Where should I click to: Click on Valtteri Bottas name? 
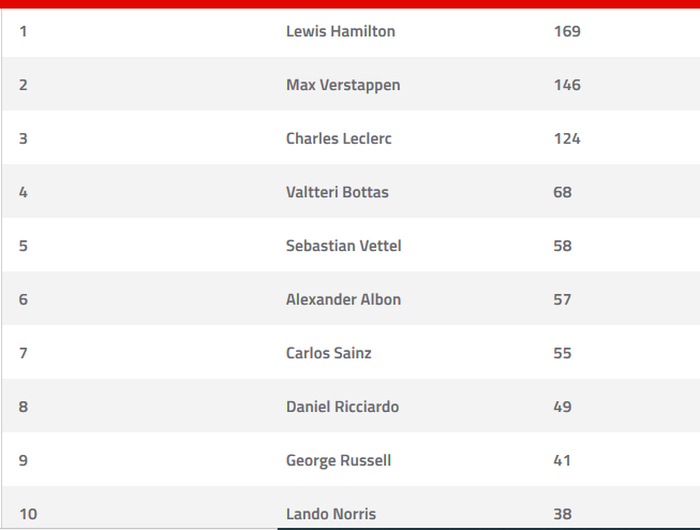tap(337, 192)
